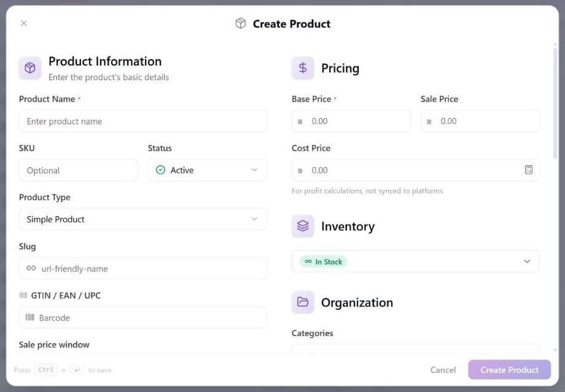Close the Create Product dialog with X
This screenshot has width=565, height=392.
tap(24, 23)
